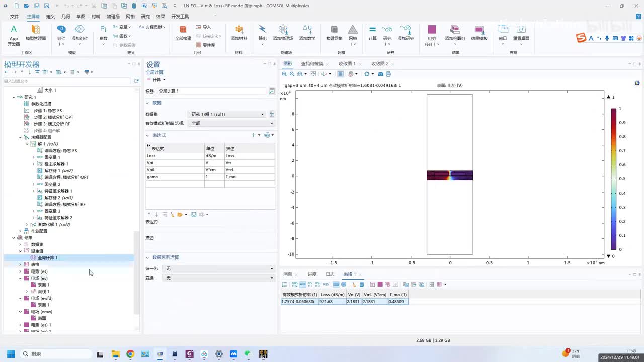The image size is (644, 362).
Task: Switch to the 查找和替换 tab
Action: coord(312,64)
